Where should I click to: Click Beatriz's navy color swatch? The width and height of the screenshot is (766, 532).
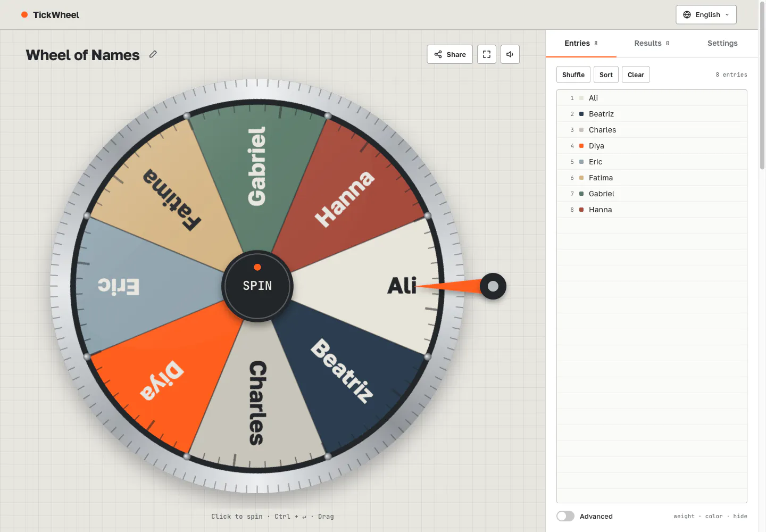[581, 114]
